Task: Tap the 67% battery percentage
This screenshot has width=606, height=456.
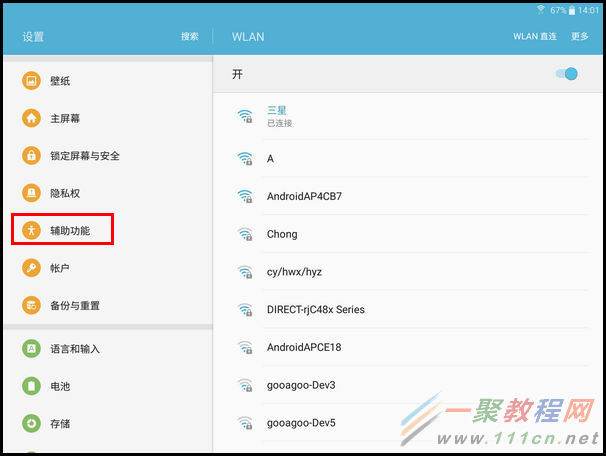Action: click(558, 10)
